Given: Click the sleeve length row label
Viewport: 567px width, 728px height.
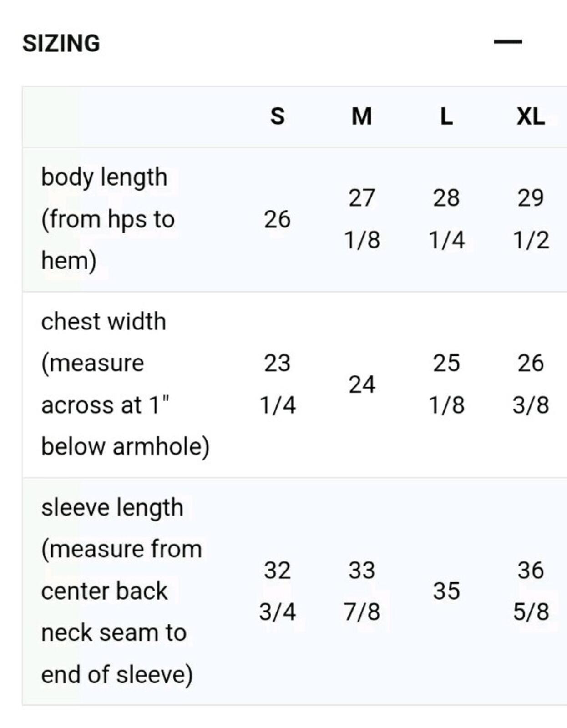Looking at the screenshot, I should [121, 591].
